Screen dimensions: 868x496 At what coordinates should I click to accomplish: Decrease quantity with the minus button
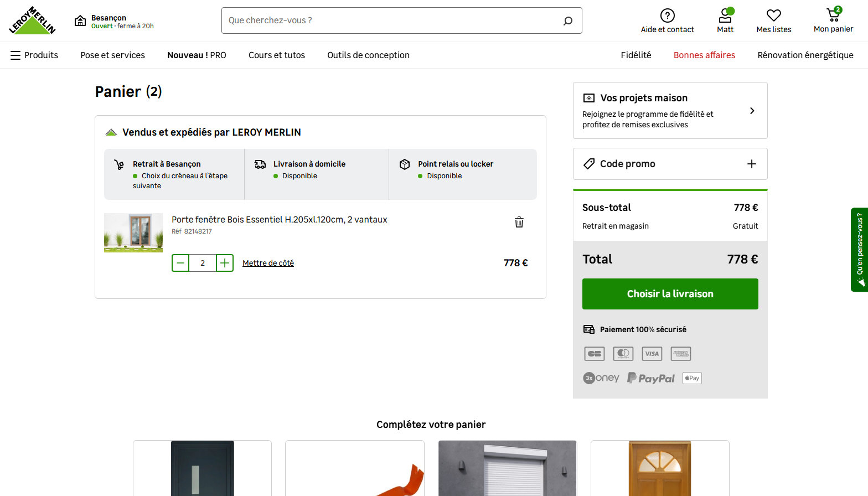point(180,263)
